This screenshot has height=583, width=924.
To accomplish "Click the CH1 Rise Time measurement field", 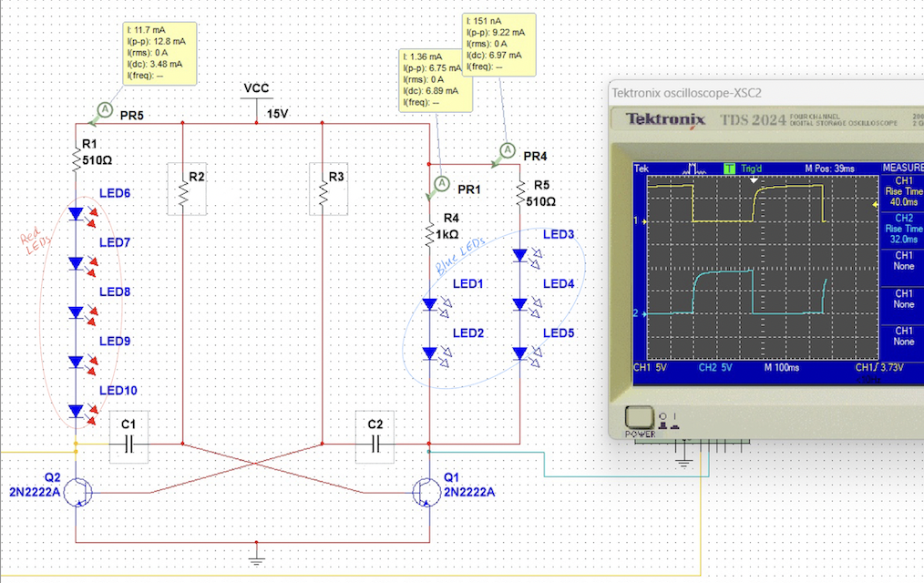I will pyautogui.click(x=902, y=190).
